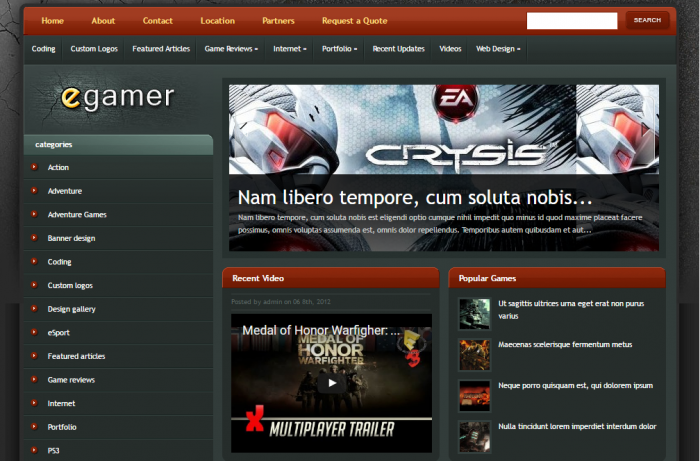Expand the Internet dropdown in navigation
Image resolution: width=700 pixels, height=461 pixels.
click(290, 49)
